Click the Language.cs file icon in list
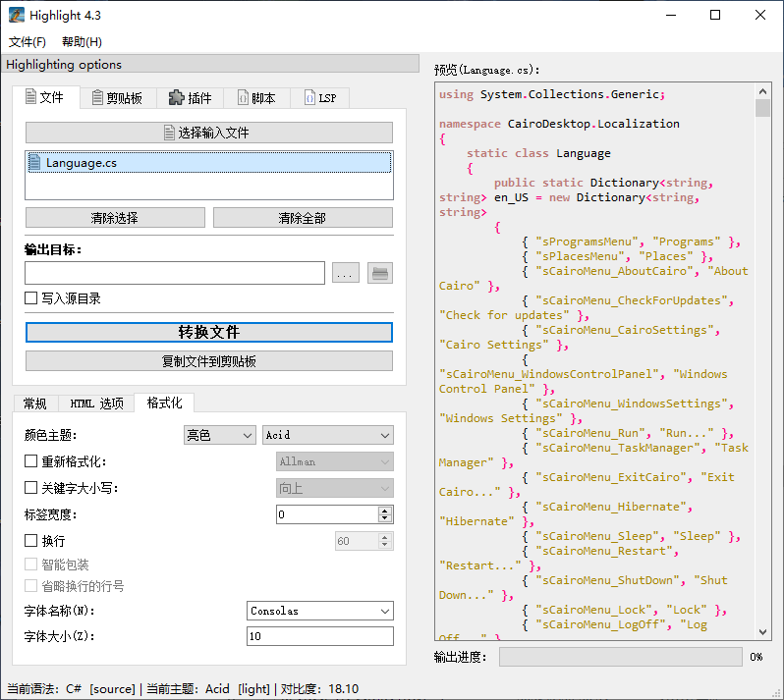 click(34, 162)
